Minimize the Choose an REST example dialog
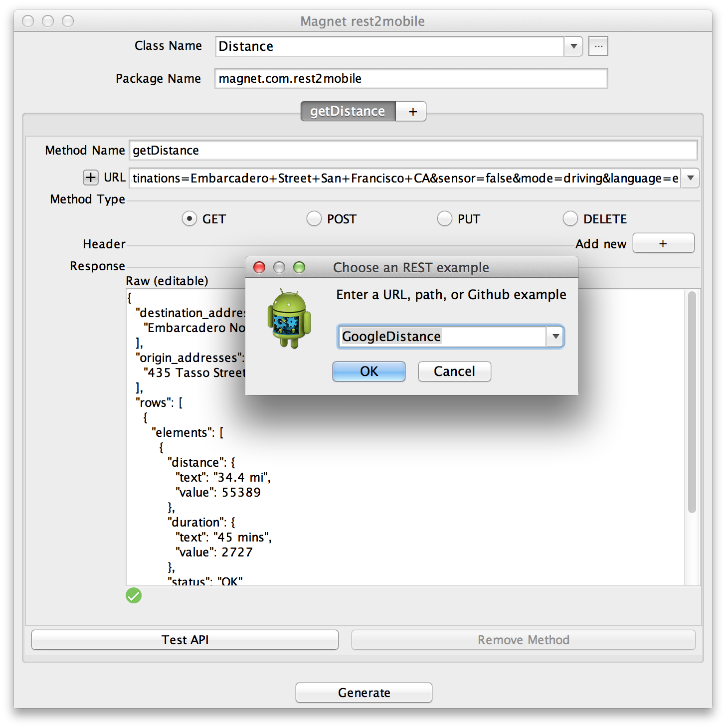The image size is (726, 728). pos(279,267)
